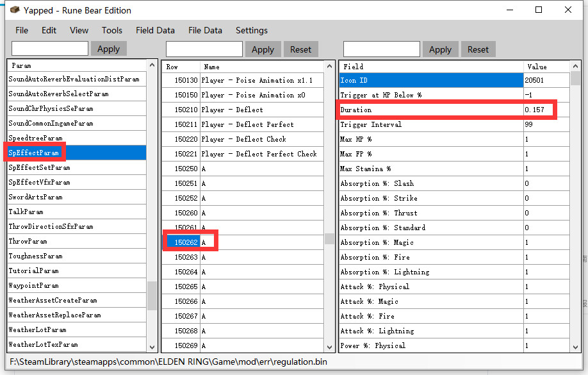The height and width of the screenshot is (375, 588).
Task: Click the Field filter Reset button
Action: 478,49
